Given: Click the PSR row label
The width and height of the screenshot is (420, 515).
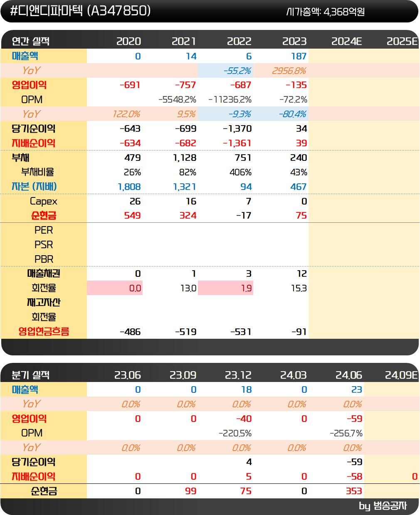Looking at the screenshot, I should click(x=44, y=245).
